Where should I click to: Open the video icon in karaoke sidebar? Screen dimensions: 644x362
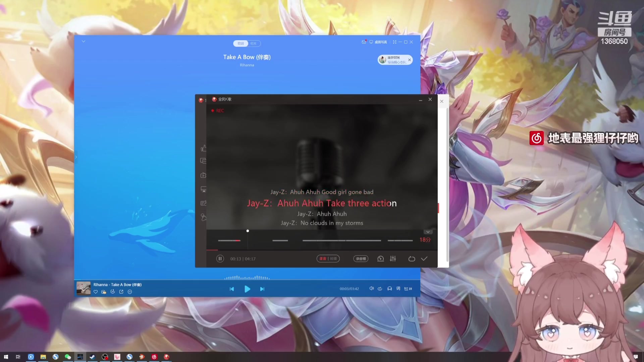[x=203, y=175]
